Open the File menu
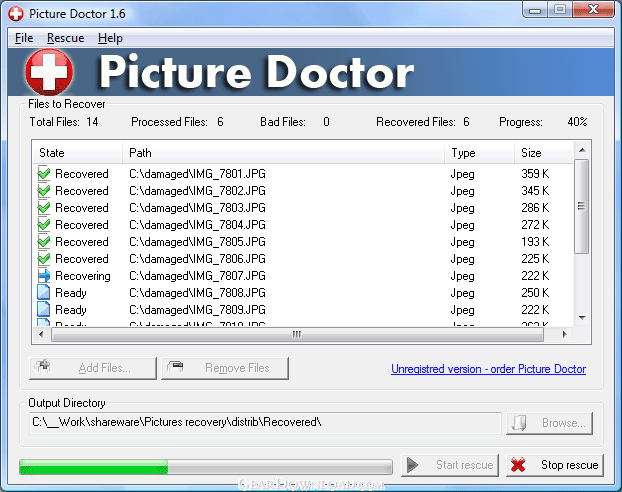 coord(24,38)
